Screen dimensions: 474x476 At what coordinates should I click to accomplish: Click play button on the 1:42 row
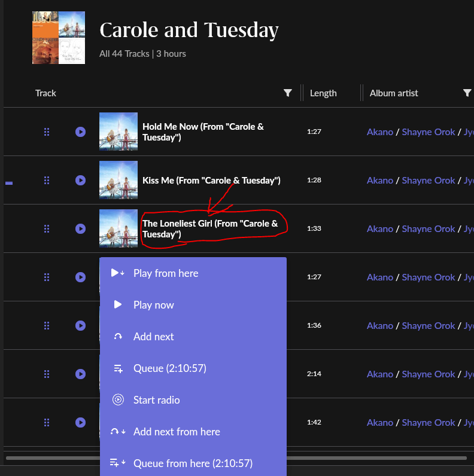click(x=81, y=423)
